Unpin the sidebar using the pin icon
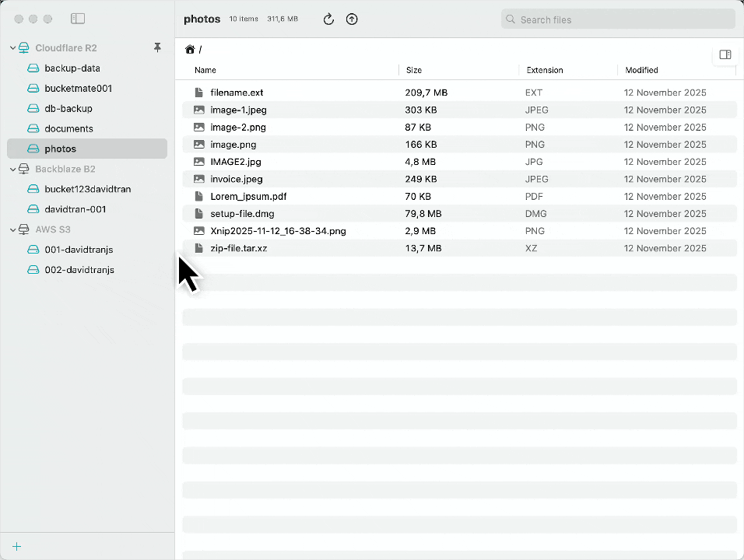This screenshot has height=560, width=744. pos(157,47)
